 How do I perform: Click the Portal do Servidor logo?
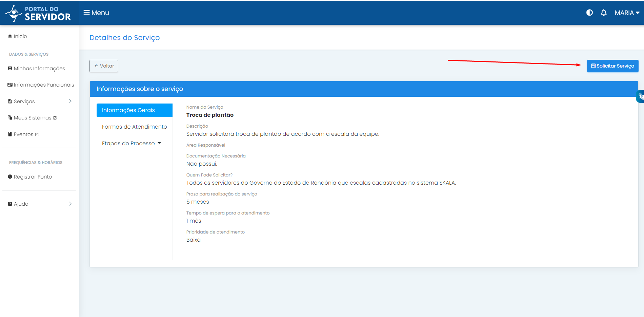[x=38, y=13]
